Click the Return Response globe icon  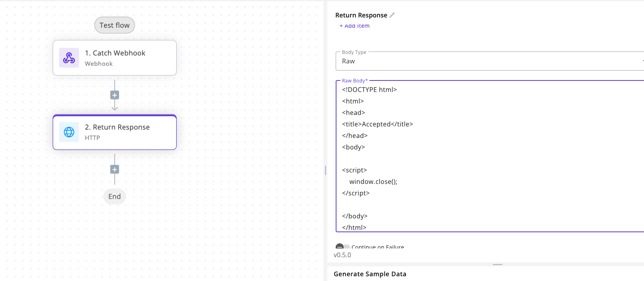69,132
